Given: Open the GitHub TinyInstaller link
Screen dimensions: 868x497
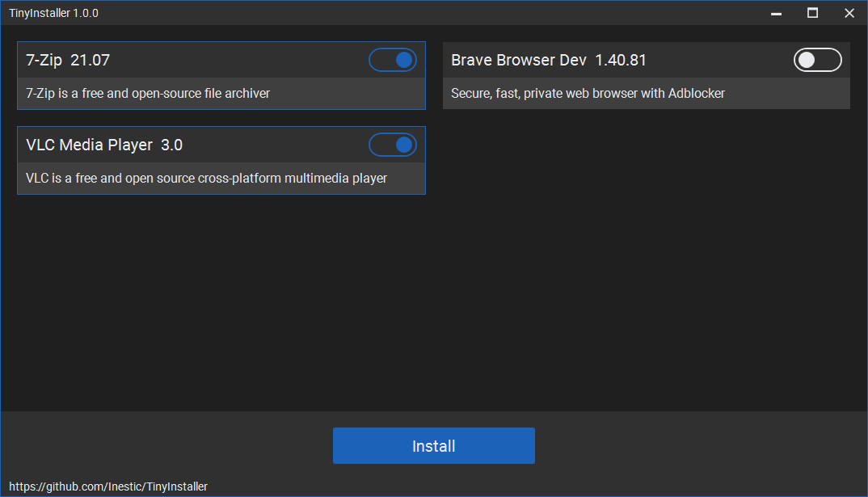Looking at the screenshot, I should coord(108,486).
